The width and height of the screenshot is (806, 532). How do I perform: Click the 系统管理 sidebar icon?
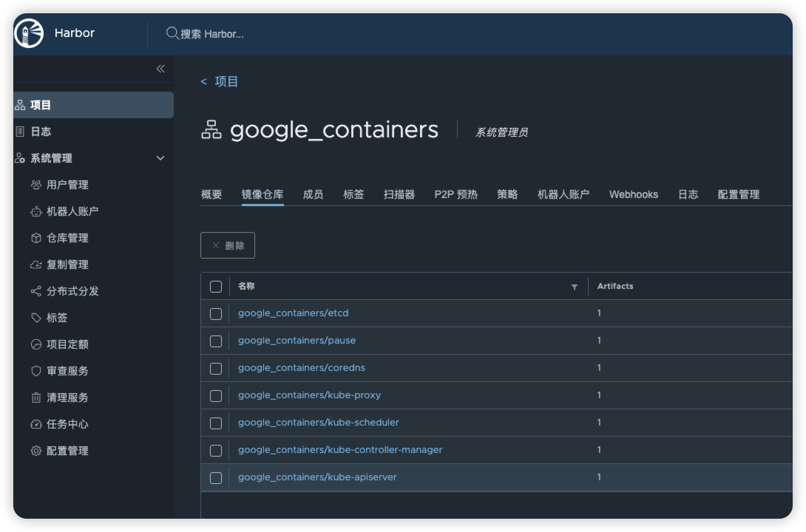(x=20, y=158)
